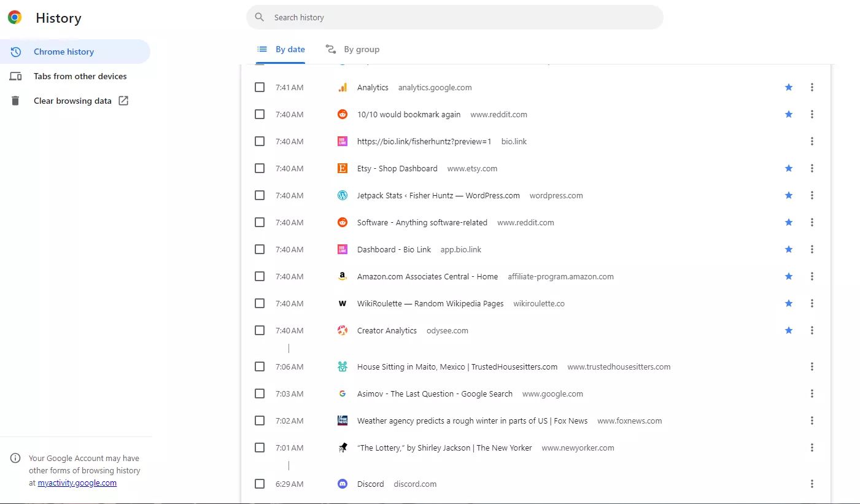
Task: Click the Etsy favicon in Shop Dashboard row
Action: click(343, 168)
